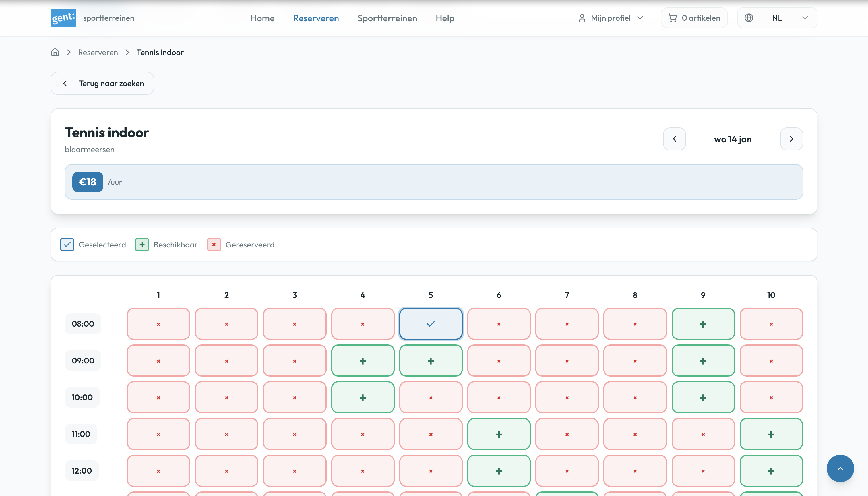Deselect the checked 08:00 slot on court 5

pyautogui.click(x=431, y=323)
